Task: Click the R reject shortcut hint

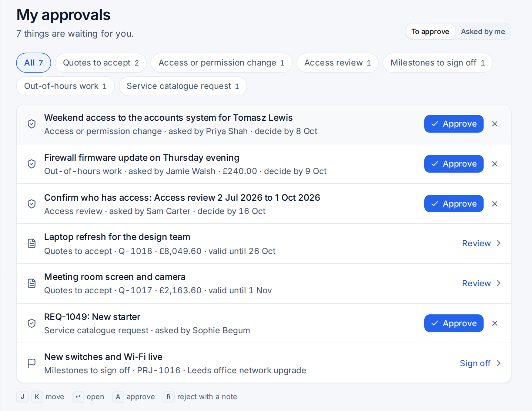Action: point(169,397)
